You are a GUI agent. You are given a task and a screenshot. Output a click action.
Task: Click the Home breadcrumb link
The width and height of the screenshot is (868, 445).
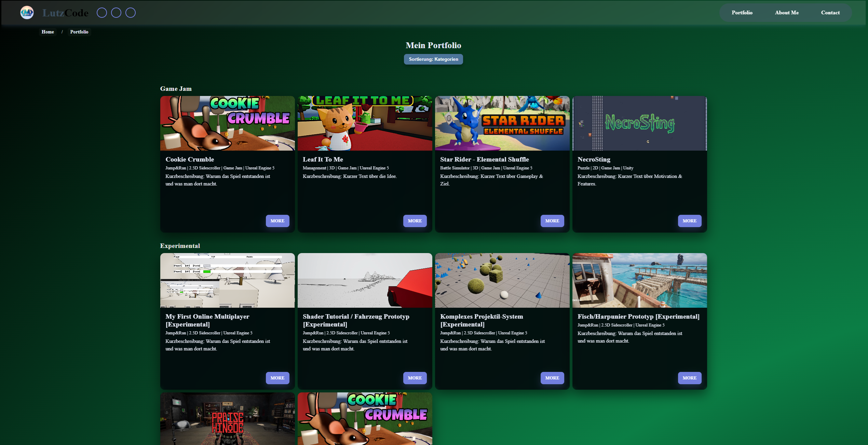(x=48, y=32)
